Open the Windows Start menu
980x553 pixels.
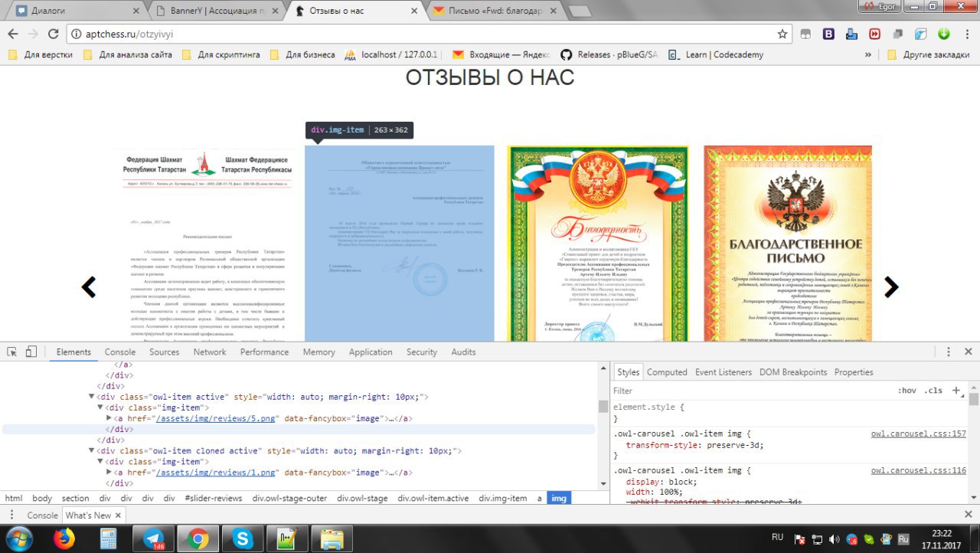(x=18, y=538)
